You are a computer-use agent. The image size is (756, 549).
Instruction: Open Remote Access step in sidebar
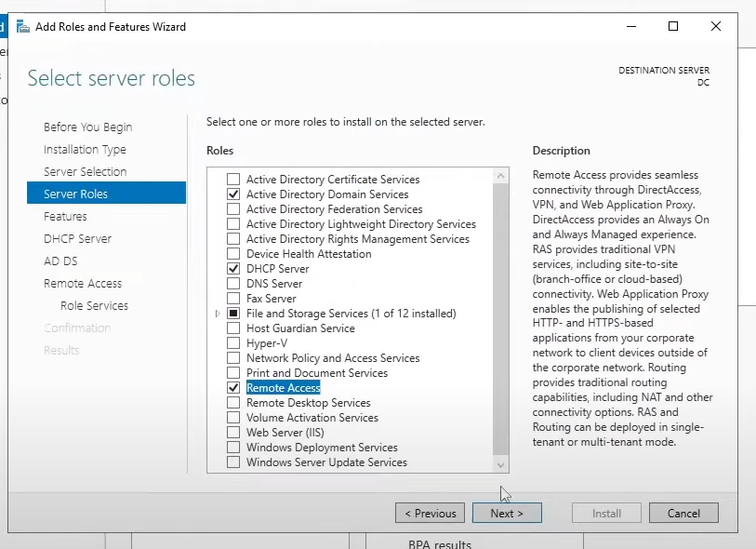pos(83,283)
